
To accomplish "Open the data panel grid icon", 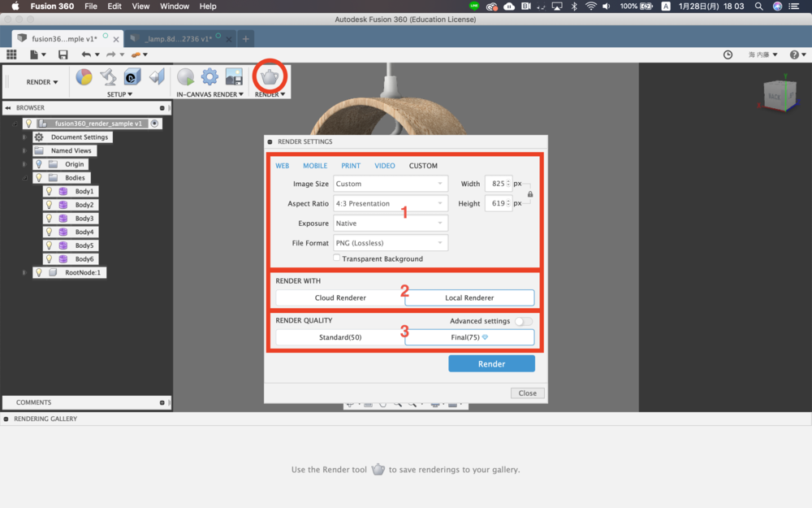I will tap(11, 54).
